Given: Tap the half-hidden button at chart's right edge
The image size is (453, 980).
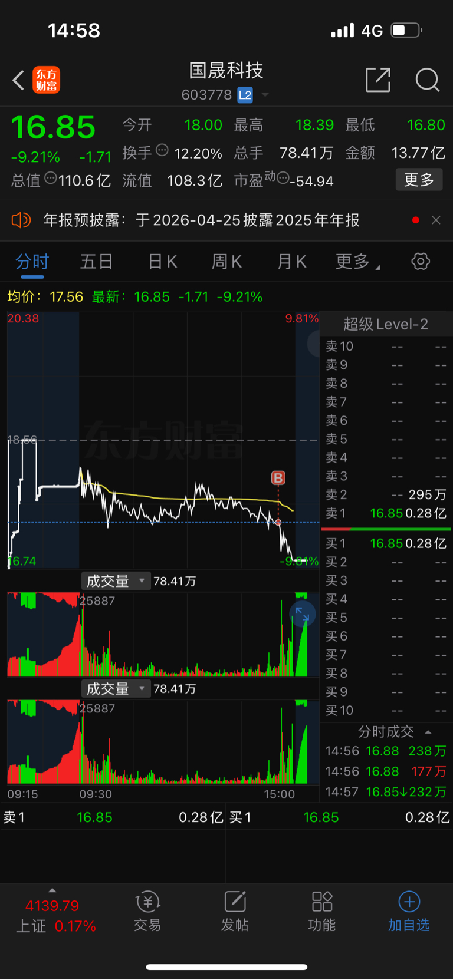Looking at the screenshot, I should (314, 343).
